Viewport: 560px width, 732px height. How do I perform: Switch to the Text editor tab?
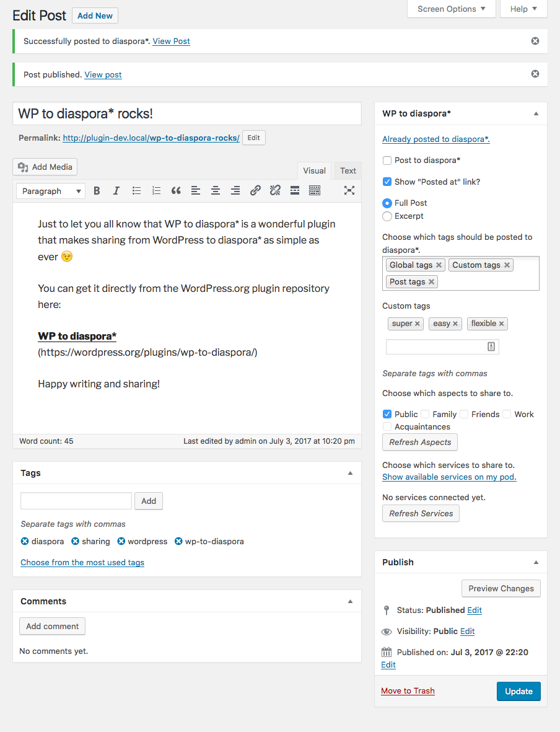click(348, 171)
